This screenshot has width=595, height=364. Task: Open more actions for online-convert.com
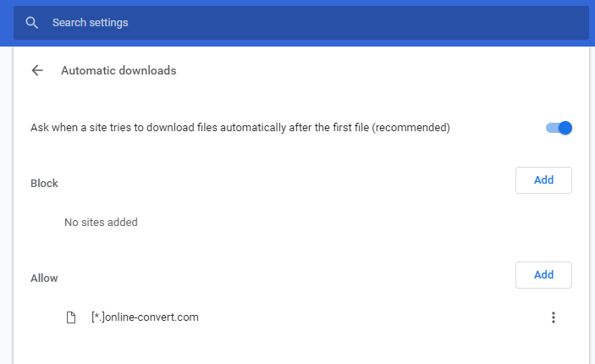(x=554, y=317)
